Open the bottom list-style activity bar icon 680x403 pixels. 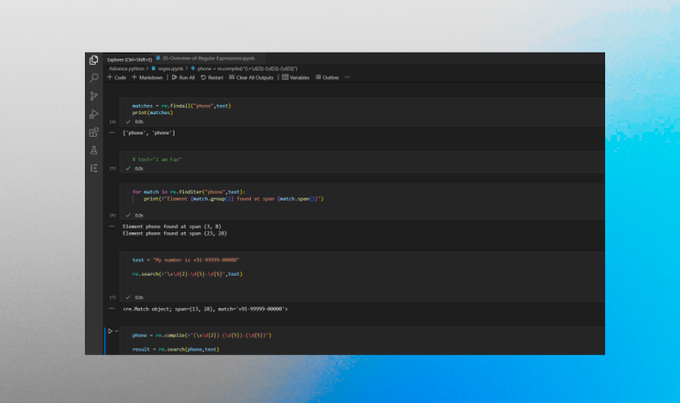point(94,168)
